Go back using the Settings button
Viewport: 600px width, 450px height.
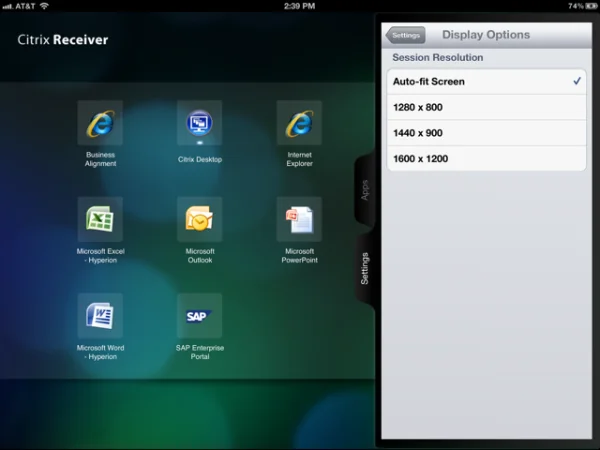pyautogui.click(x=405, y=35)
